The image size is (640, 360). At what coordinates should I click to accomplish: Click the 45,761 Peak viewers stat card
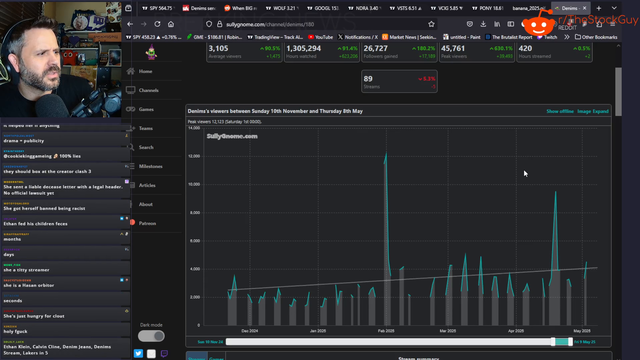(x=477, y=52)
